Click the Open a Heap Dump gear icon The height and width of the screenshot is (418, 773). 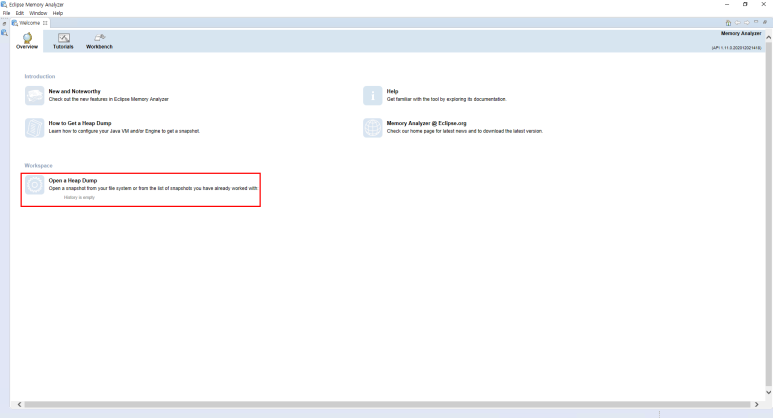point(35,185)
